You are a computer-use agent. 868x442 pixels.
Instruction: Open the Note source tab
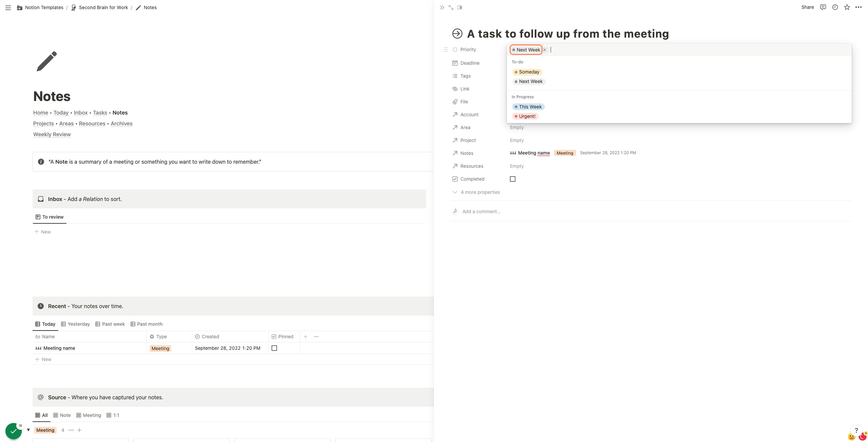coord(62,415)
